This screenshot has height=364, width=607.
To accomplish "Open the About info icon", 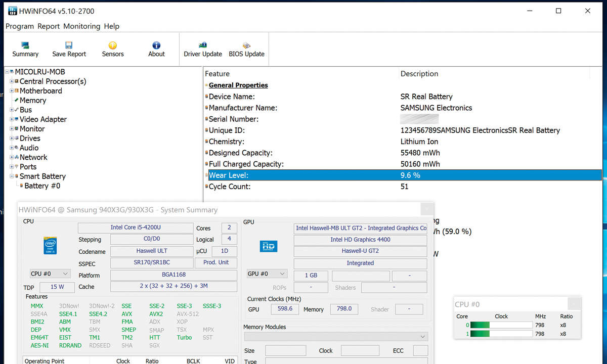I will 156,50.
